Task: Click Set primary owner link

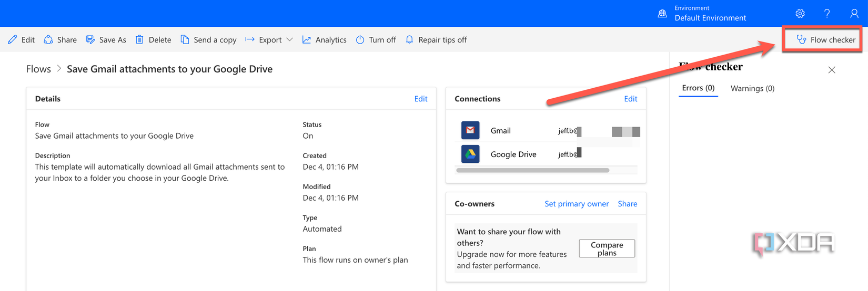Action: pos(577,204)
